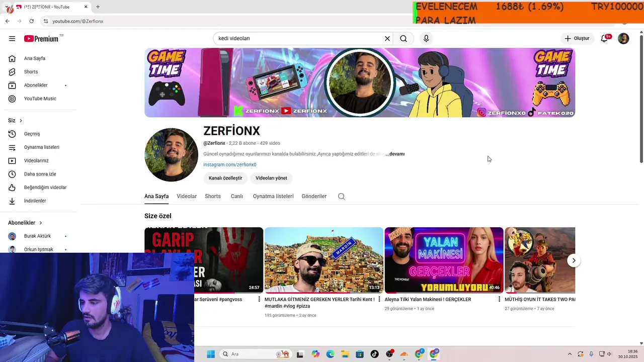Switch to the Canlı tab
Screen dimensions: 644x362
tap(237, 196)
